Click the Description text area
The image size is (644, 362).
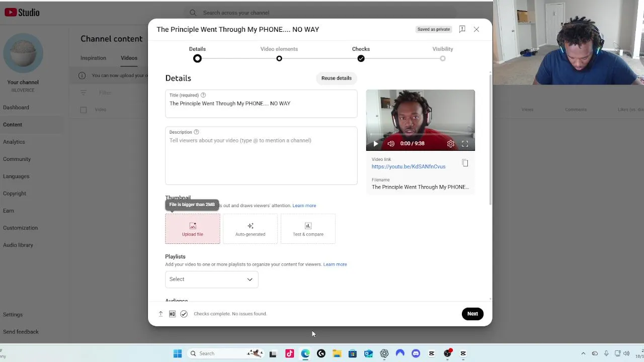point(261,156)
